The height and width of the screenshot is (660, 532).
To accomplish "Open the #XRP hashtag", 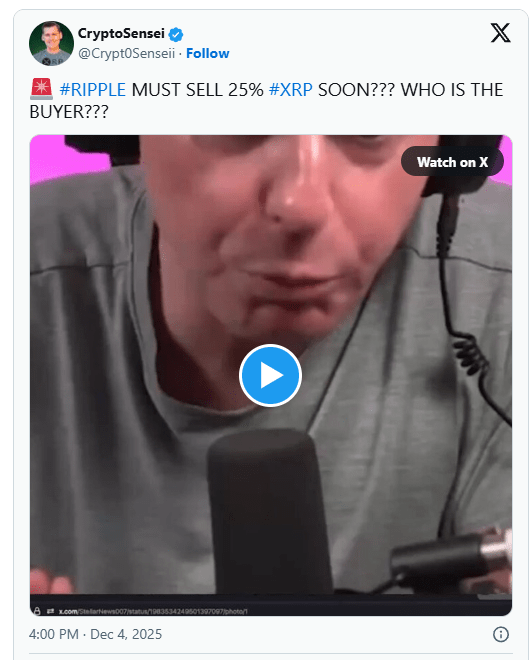I will tap(291, 90).
